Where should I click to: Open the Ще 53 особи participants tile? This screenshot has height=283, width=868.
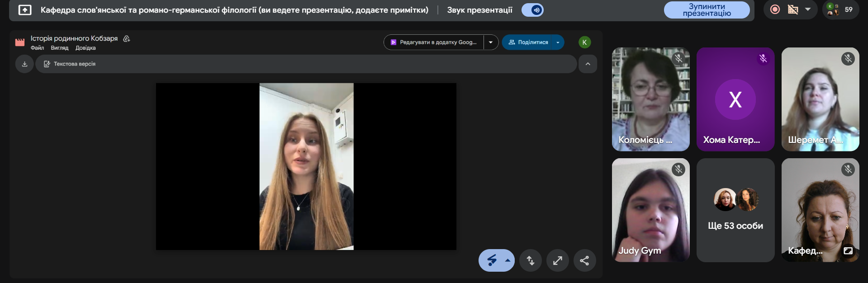click(735, 210)
